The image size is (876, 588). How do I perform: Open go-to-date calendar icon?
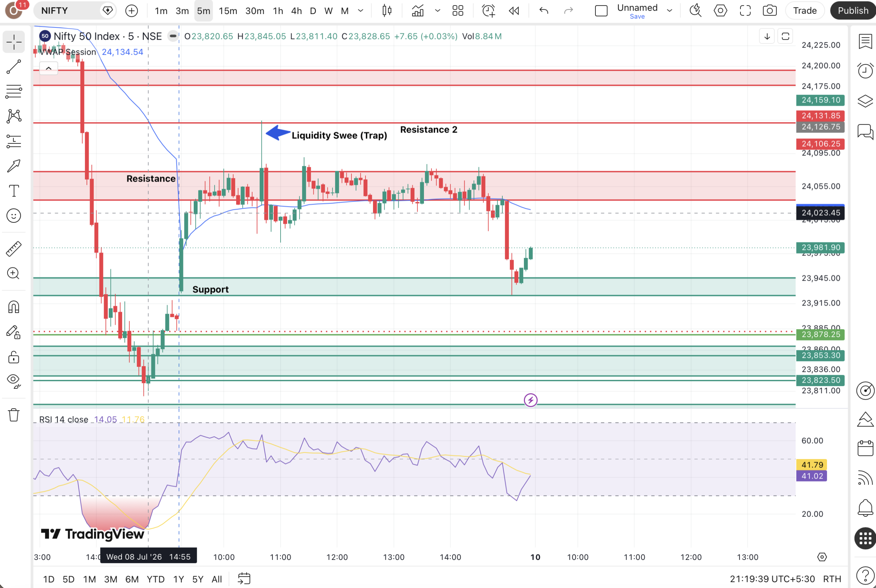click(x=244, y=579)
